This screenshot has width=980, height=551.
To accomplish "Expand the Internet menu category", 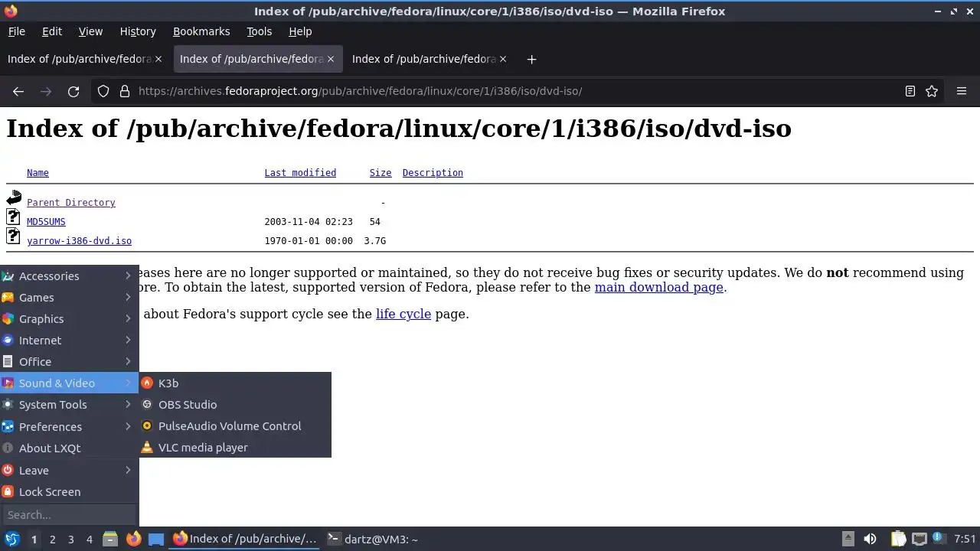I will (x=69, y=341).
